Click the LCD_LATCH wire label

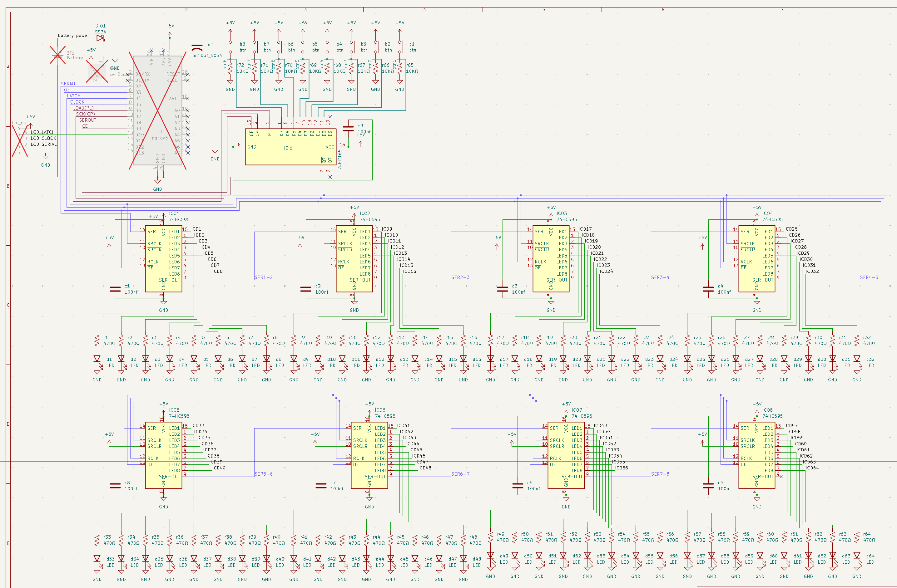42,132
